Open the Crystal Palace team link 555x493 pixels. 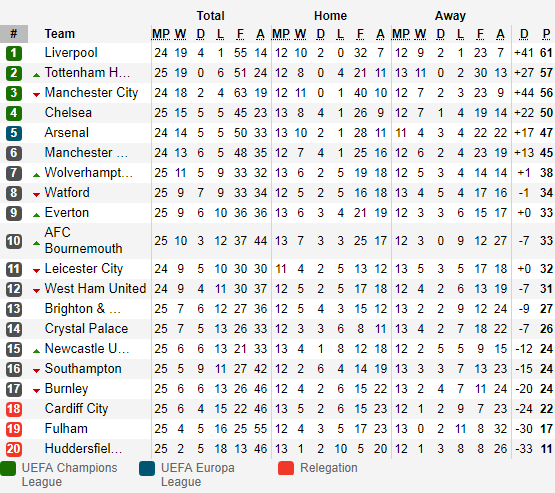point(86,328)
